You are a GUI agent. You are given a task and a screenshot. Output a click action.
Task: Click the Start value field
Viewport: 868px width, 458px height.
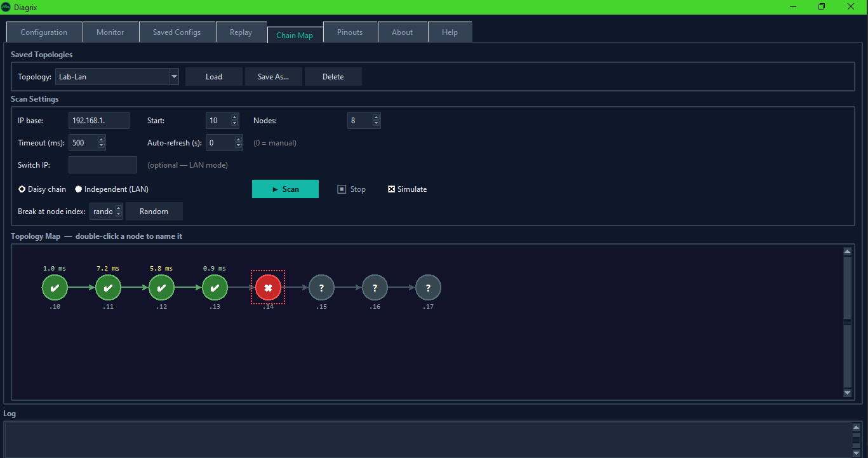(x=218, y=121)
